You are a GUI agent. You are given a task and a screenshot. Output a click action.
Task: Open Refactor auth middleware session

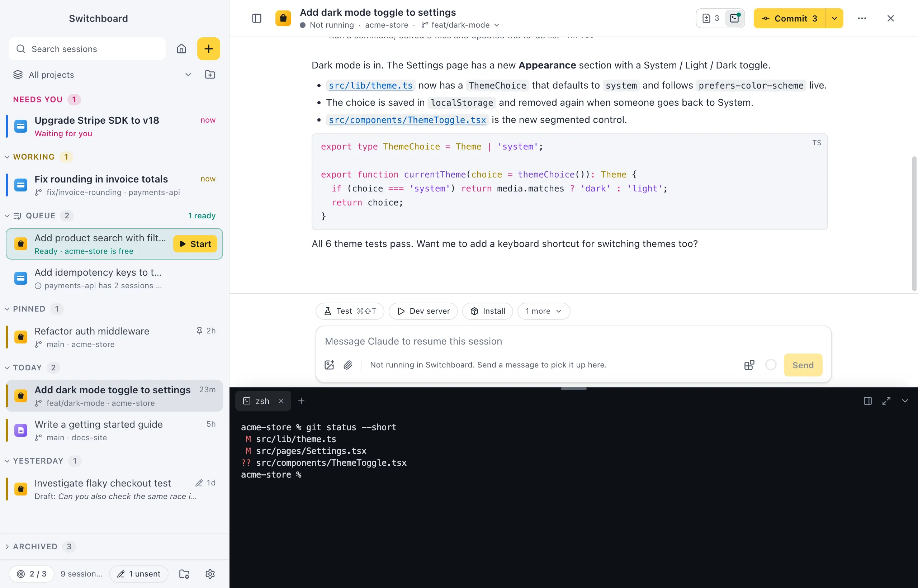(x=114, y=337)
